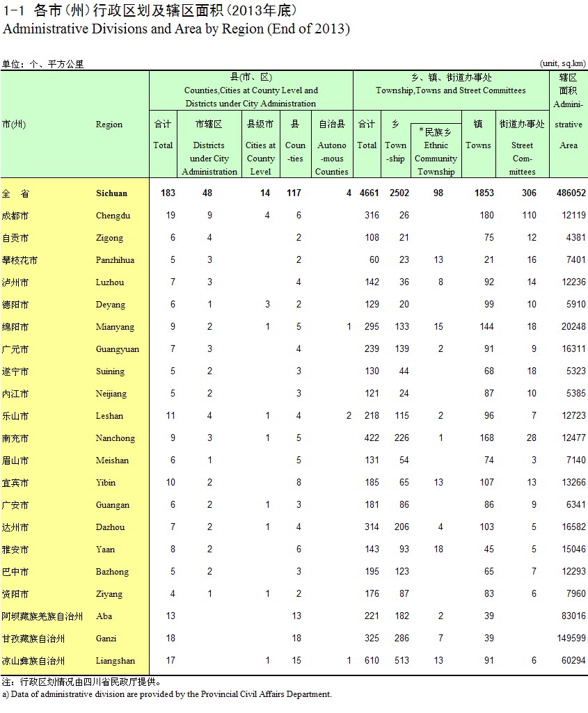Screen dimensions: 588x713
Task: Click Yibin administrative area 13266
Action: pos(573,483)
